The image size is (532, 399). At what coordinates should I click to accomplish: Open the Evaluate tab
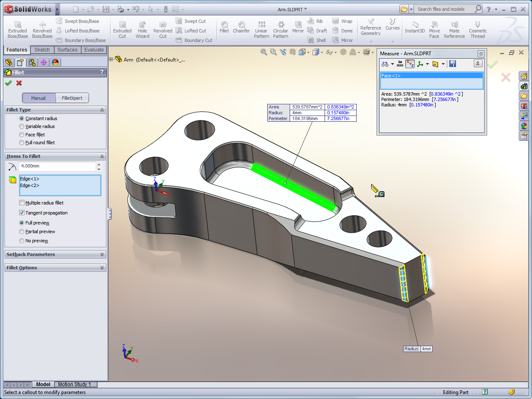coord(94,50)
